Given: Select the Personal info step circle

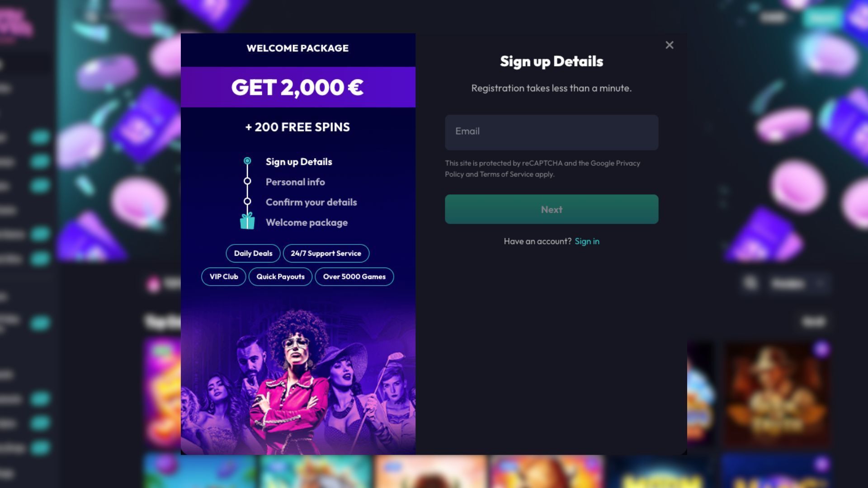Looking at the screenshot, I should 247,181.
